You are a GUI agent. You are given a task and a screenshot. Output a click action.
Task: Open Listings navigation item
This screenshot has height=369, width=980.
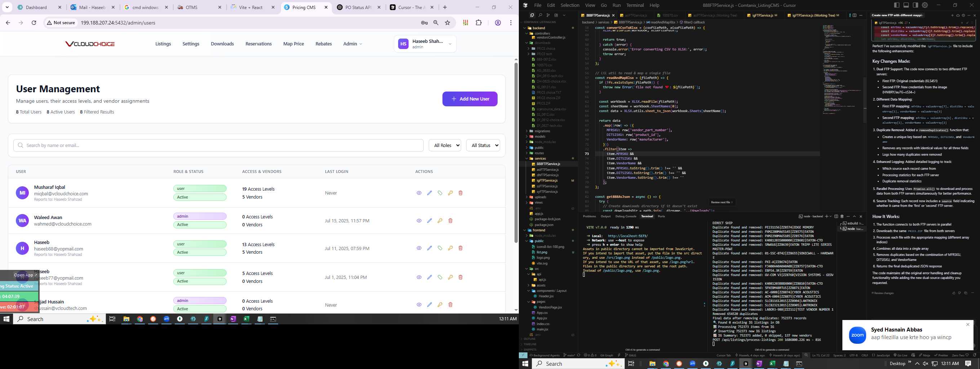[x=163, y=44]
